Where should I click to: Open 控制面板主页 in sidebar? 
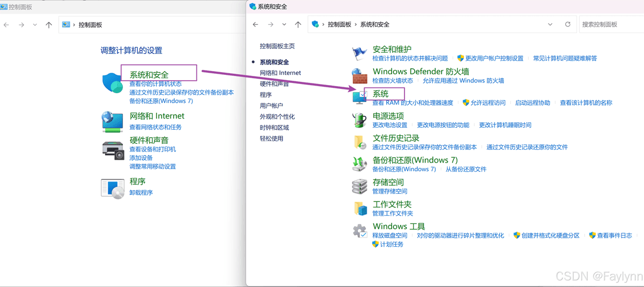click(x=277, y=46)
